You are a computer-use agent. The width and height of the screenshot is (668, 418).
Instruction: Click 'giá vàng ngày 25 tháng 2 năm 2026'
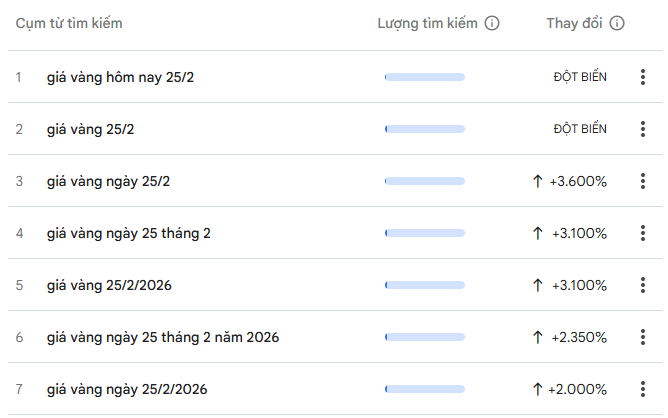point(162,337)
